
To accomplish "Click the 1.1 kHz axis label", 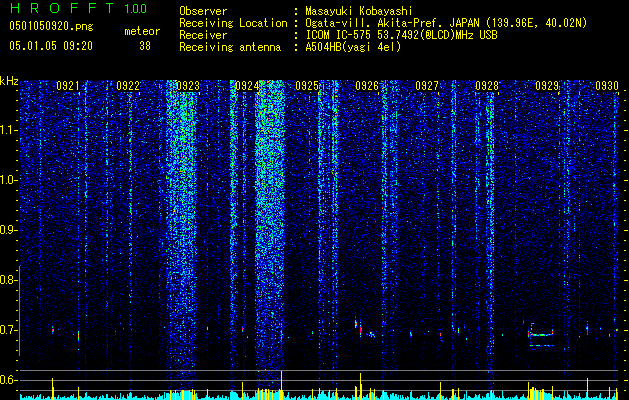I will coord(9,130).
